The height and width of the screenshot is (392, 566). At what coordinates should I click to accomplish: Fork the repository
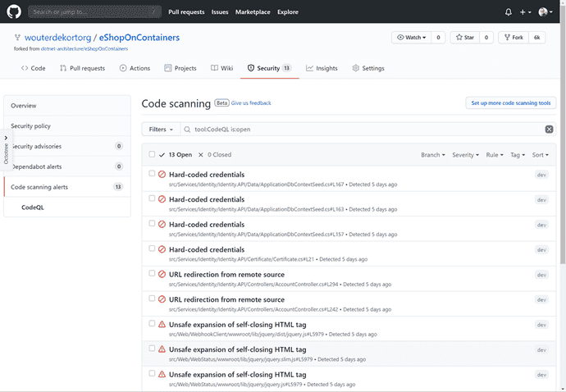tap(514, 38)
